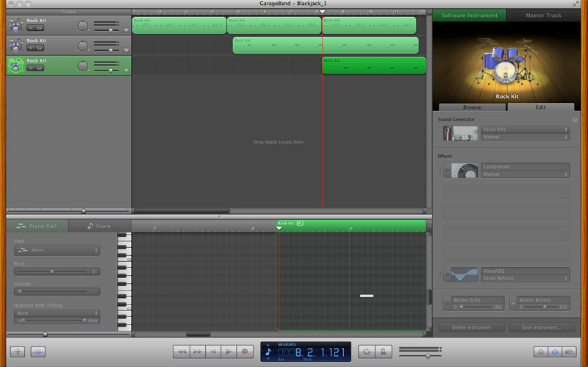Screen dimensions: 588x367
Task: Open the Manual preset dropdown under Drum Kits
Action: (525, 137)
